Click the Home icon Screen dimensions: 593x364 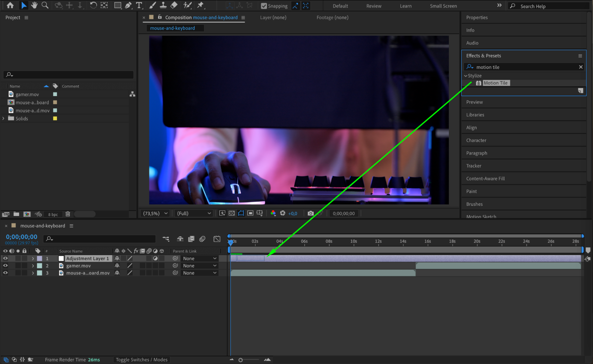click(10, 5)
